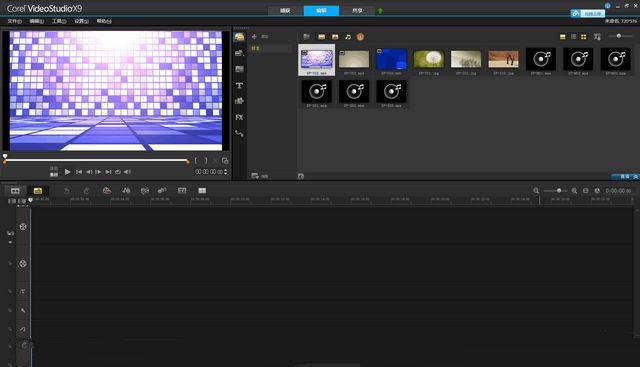
Task: Click the green upload arrow beside the tabs
Action: [x=380, y=11]
